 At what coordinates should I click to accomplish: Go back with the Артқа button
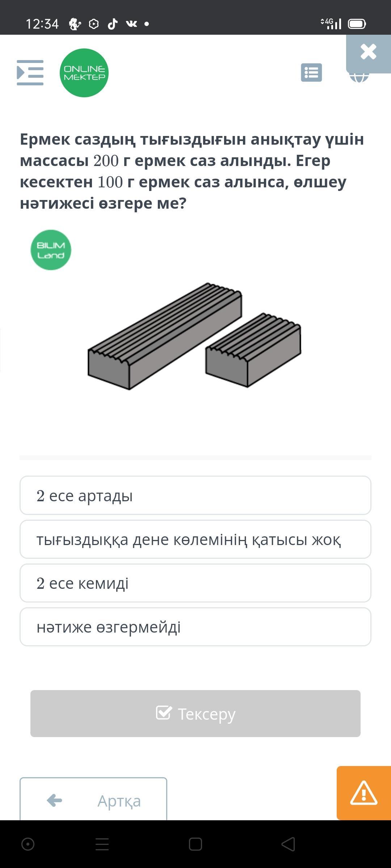click(93, 800)
